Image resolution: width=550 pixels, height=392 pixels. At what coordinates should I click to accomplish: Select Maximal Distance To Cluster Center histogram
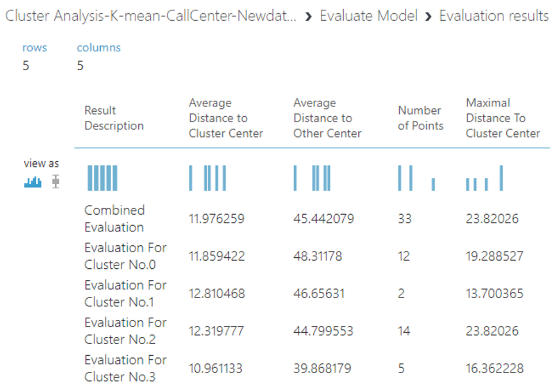(x=484, y=178)
